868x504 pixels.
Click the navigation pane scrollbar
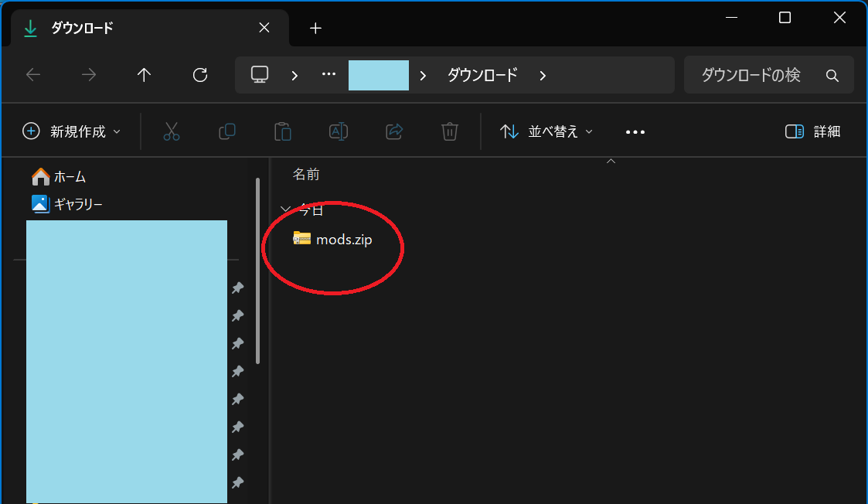[x=257, y=271]
